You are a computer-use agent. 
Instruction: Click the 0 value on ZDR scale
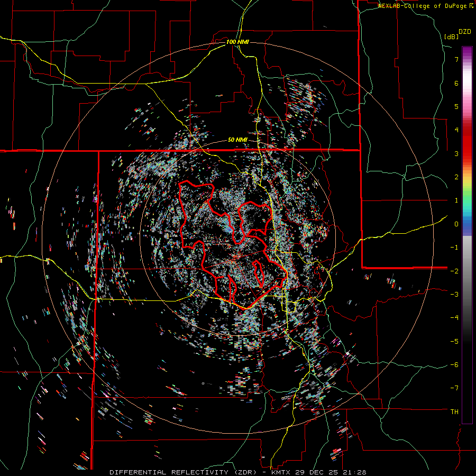click(x=456, y=224)
